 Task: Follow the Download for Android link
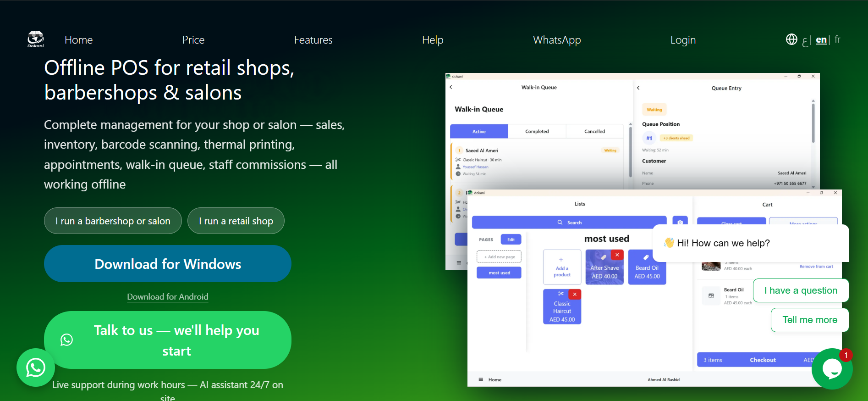[x=168, y=297]
